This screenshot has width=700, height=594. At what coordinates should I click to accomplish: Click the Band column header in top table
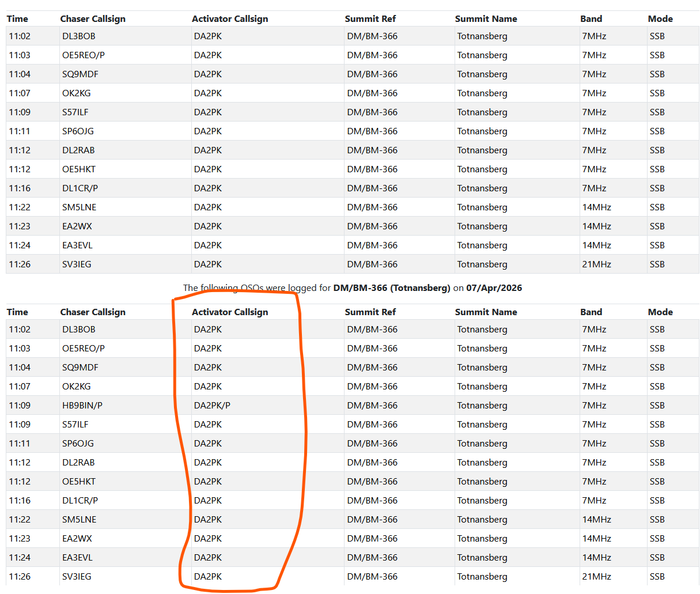(x=591, y=18)
